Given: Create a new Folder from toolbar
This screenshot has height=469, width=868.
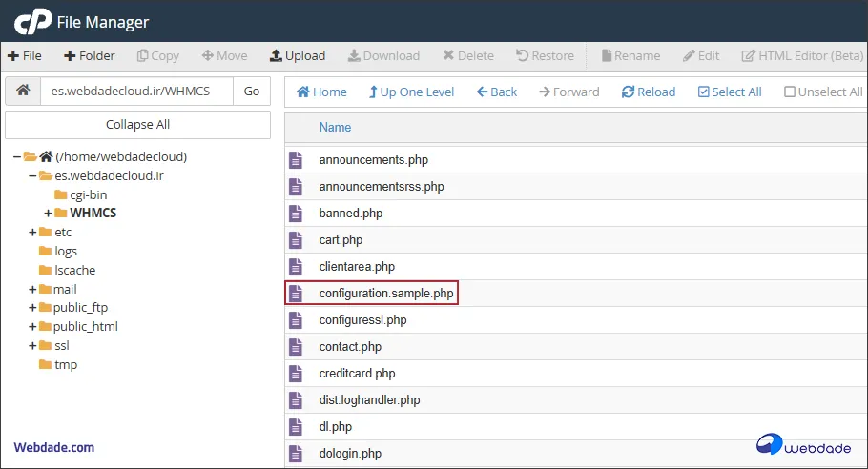Looking at the screenshot, I should point(90,56).
